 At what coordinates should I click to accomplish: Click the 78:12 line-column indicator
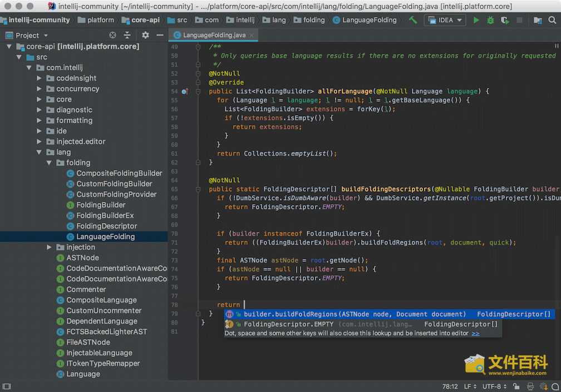point(450,386)
